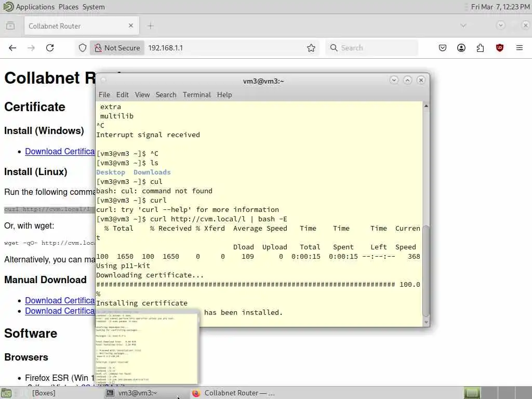
Task: Reload the Collabnet Router page
Action: [x=50, y=48]
